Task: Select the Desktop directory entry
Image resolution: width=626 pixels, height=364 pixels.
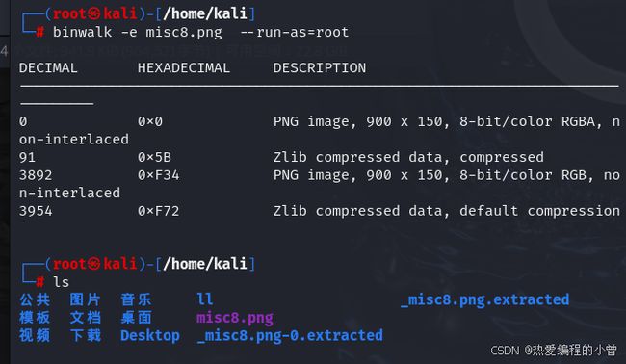Action: click(x=150, y=336)
